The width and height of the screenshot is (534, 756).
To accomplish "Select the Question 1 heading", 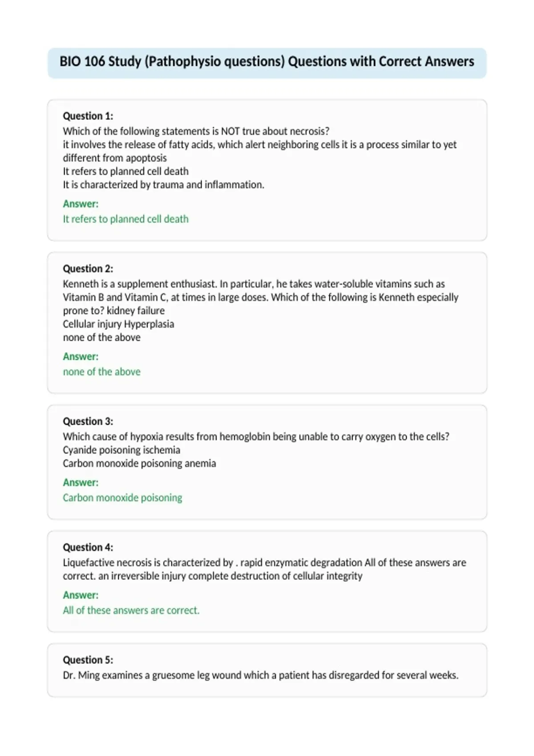I will pos(88,116).
